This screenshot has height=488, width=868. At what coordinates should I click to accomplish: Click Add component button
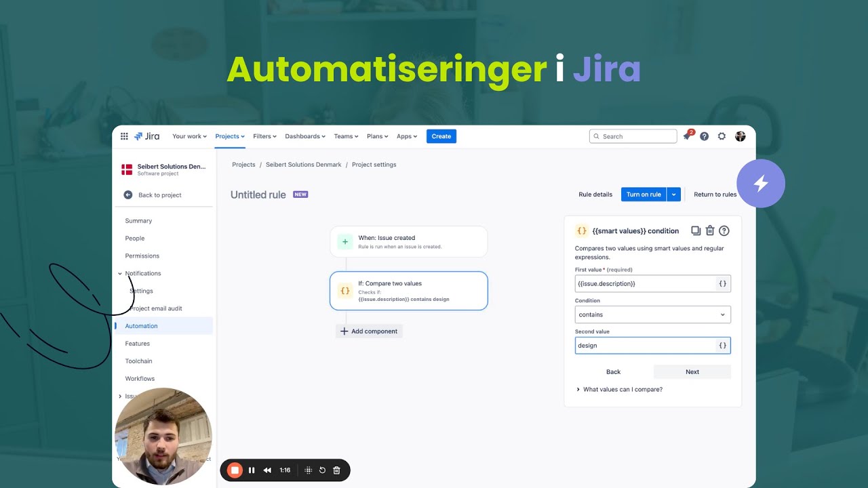pyautogui.click(x=369, y=331)
